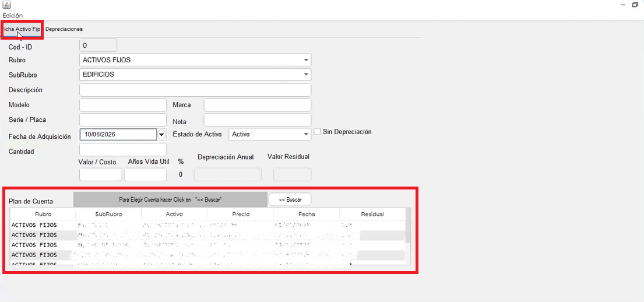This screenshot has width=644, height=302.
Task: Click the Fecha column header
Action: (x=307, y=214)
